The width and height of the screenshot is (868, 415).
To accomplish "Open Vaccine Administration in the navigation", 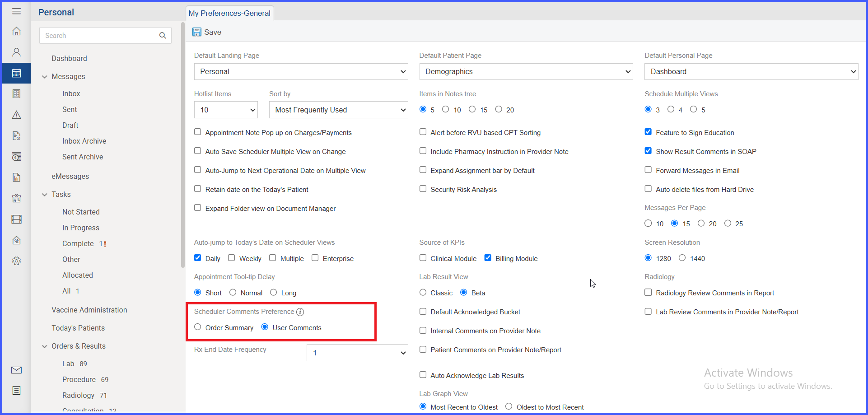I will click(89, 310).
